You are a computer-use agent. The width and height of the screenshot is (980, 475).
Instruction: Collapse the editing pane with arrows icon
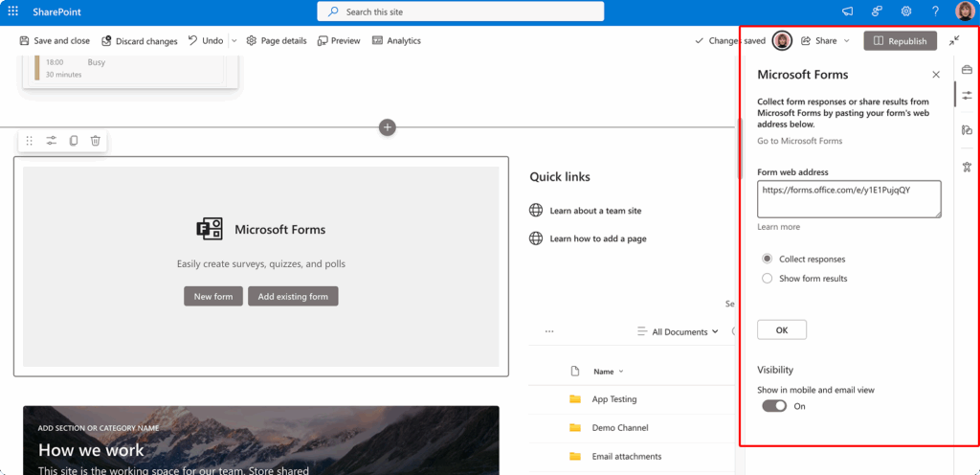coord(954,40)
